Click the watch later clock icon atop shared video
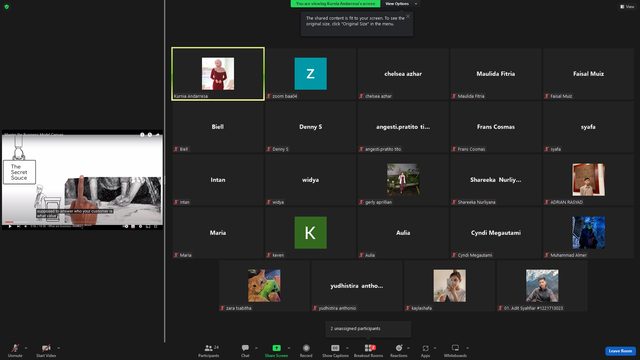The image size is (640, 360). 150,135
